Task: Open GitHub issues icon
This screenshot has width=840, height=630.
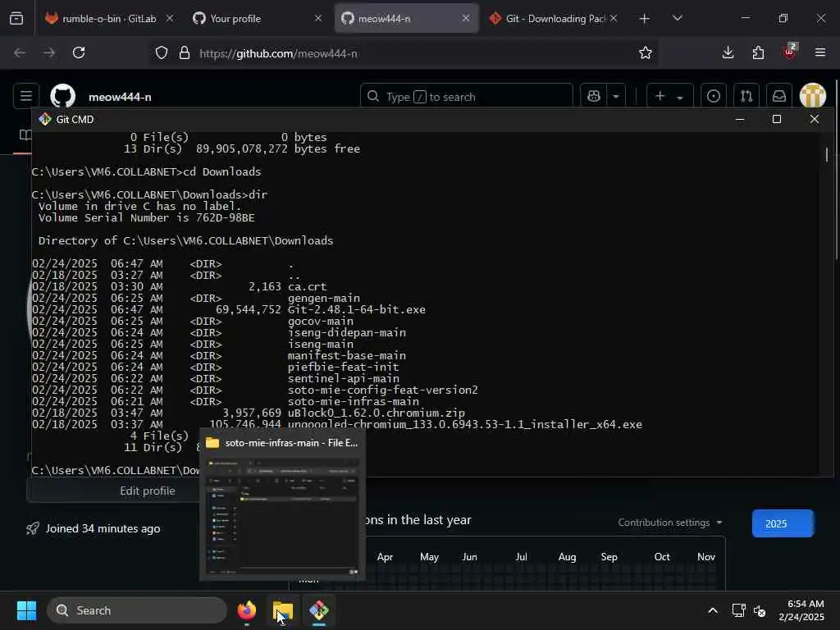Action: [714, 97]
